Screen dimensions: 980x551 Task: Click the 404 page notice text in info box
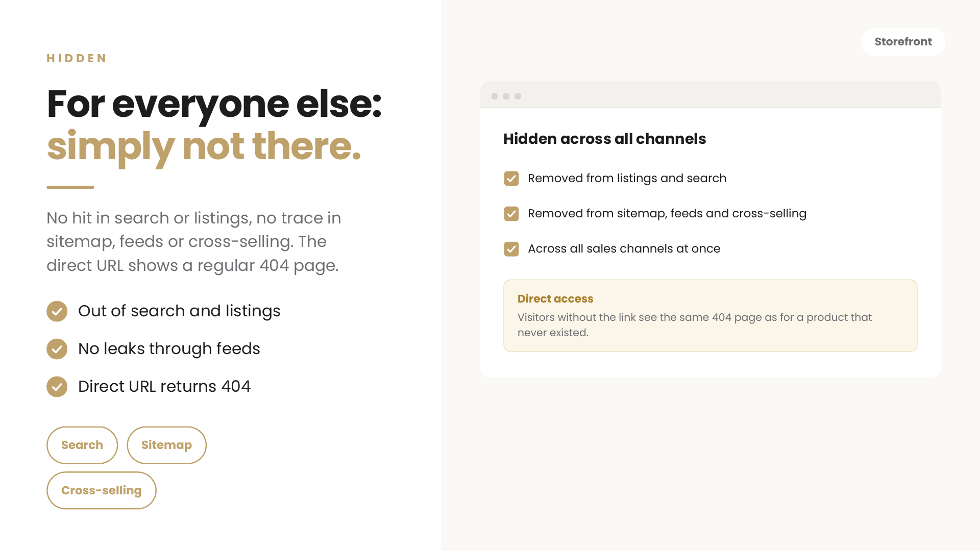point(695,325)
